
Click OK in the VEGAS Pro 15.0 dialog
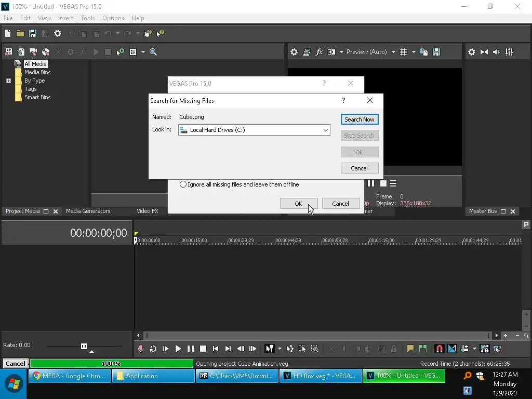point(299,204)
